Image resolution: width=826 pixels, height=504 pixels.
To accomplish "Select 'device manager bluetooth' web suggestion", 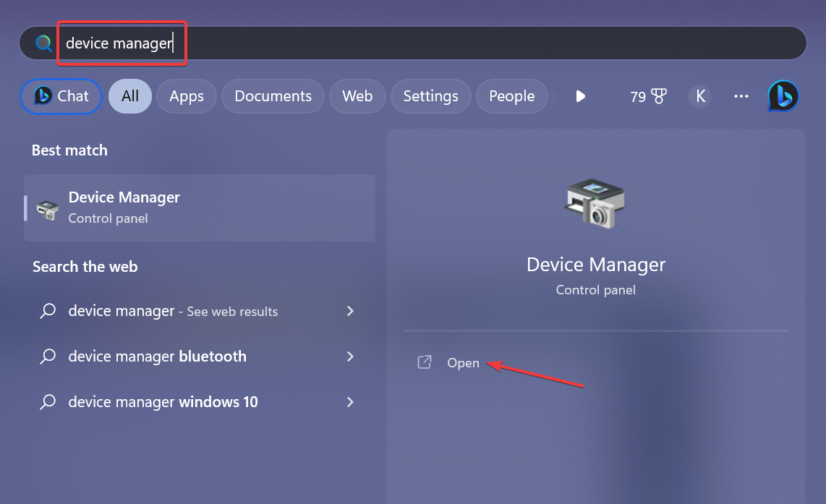I will (x=200, y=356).
